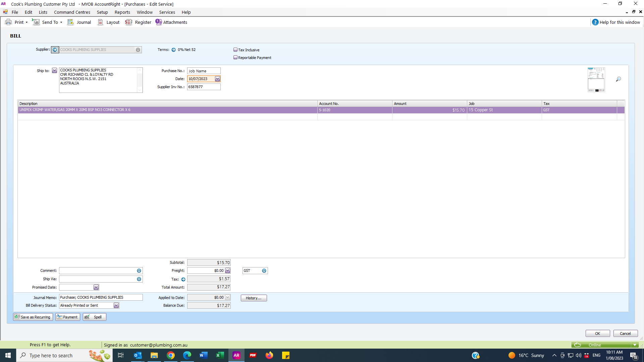Click the Send To toolbar icon
Screen dimensions: 644x362
[36, 22]
